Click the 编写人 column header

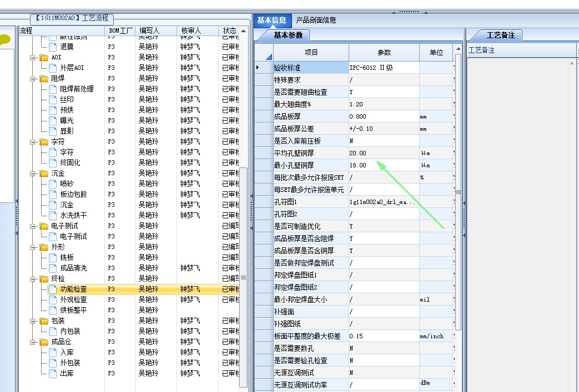(156, 30)
